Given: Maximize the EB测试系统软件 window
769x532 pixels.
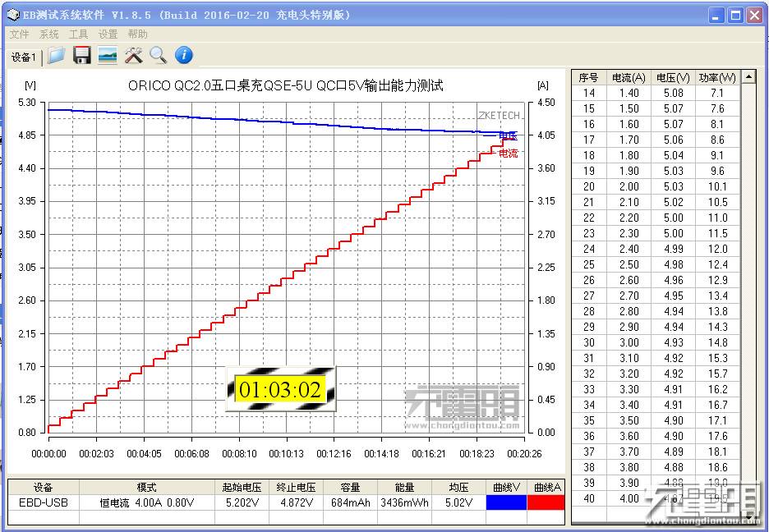Looking at the screenshot, I should coord(735,16).
